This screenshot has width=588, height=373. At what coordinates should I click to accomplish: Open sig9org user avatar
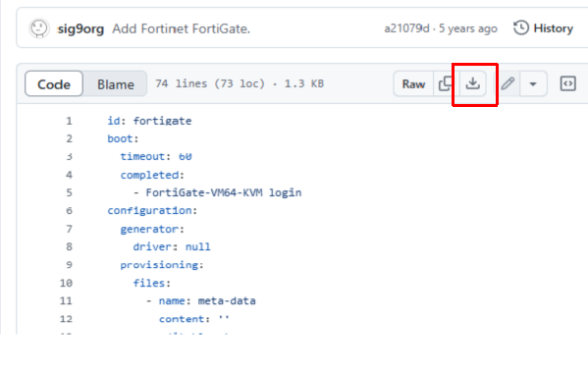(x=39, y=28)
